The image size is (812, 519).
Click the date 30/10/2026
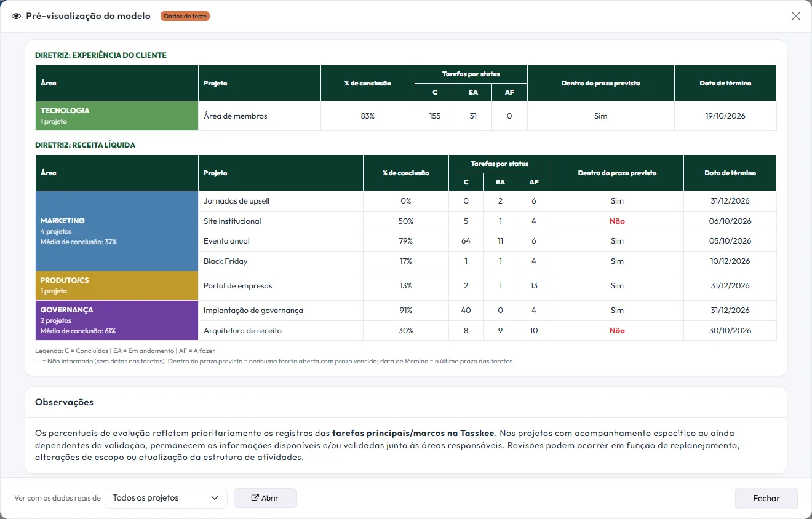(730, 331)
